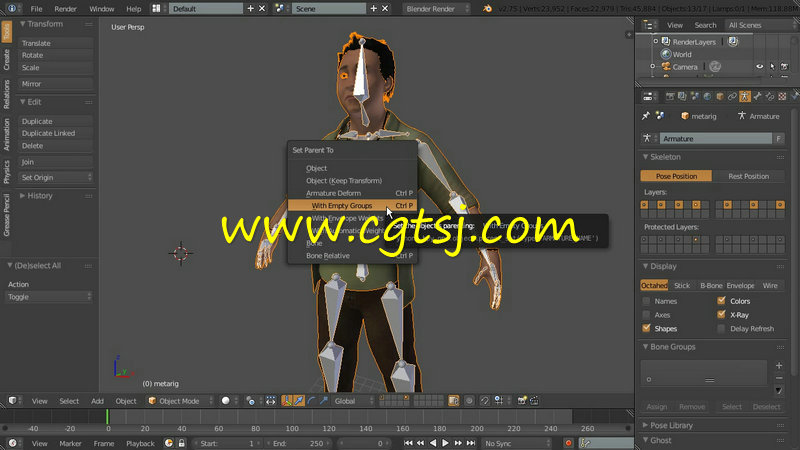
Task: Click the Play animation button
Action: pos(445,443)
